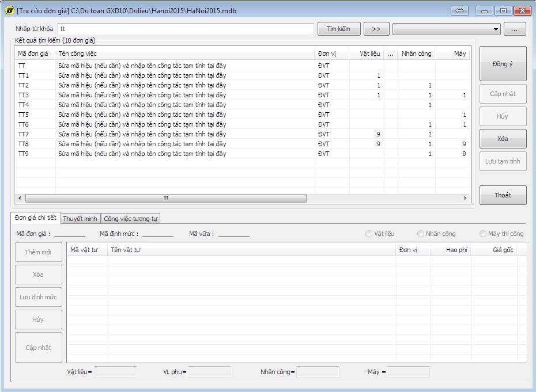Viewport: 536px width, 392px height.
Task: Click the ellipsis browse button beside dropdown
Action: pyautogui.click(x=515, y=29)
